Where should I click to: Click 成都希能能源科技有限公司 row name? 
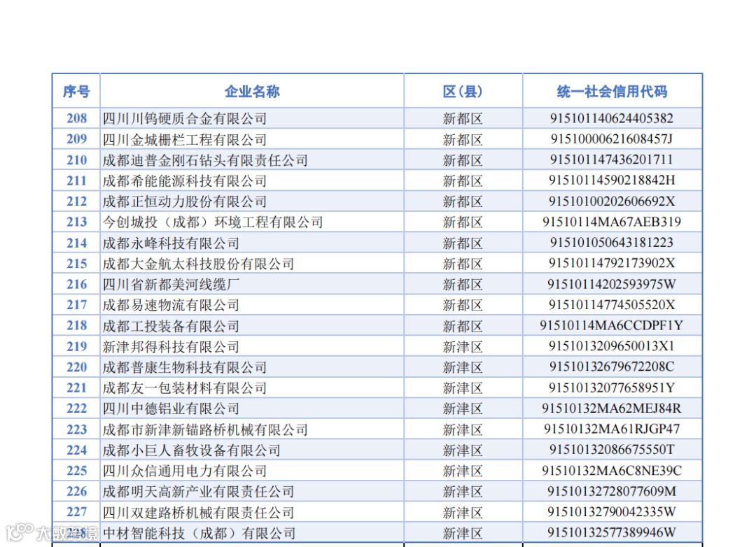185,180
